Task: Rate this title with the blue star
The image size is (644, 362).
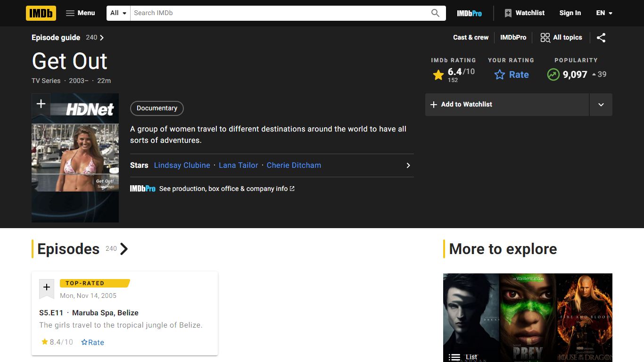Action: [x=512, y=74]
